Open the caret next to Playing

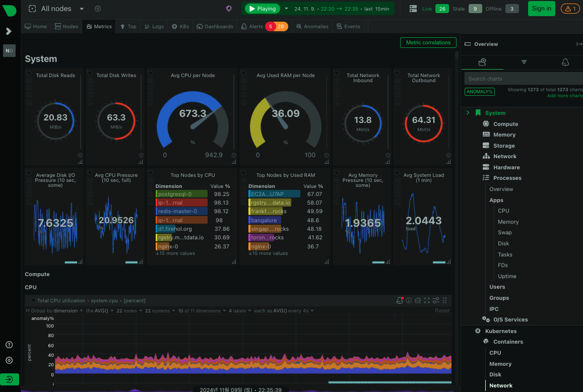click(286, 9)
